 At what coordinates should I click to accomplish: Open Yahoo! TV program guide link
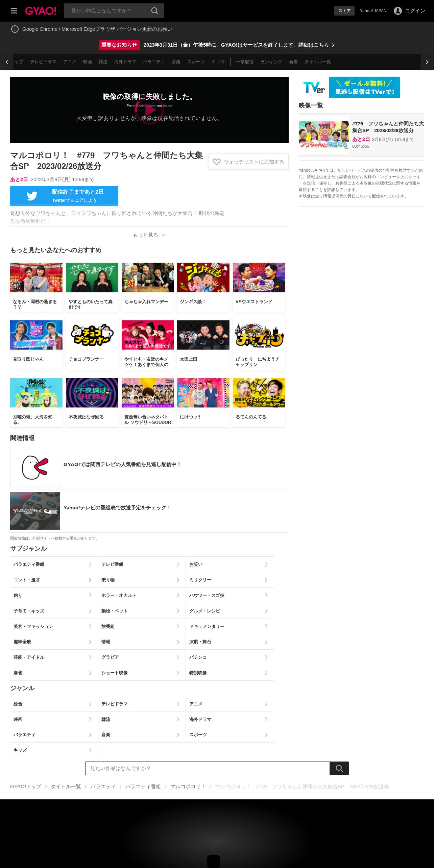pyautogui.click(x=117, y=508)
